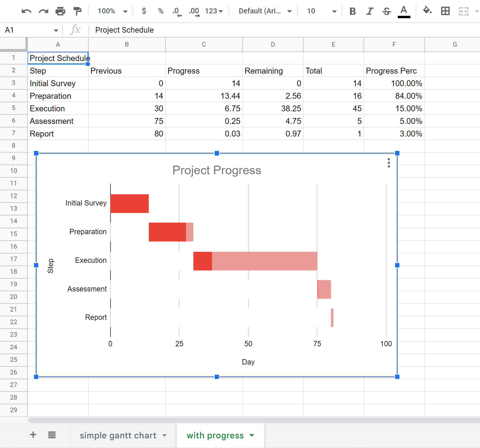Select the 84.00% cell
This screenshot has height=448, width=480.
(x=394, y=96)
